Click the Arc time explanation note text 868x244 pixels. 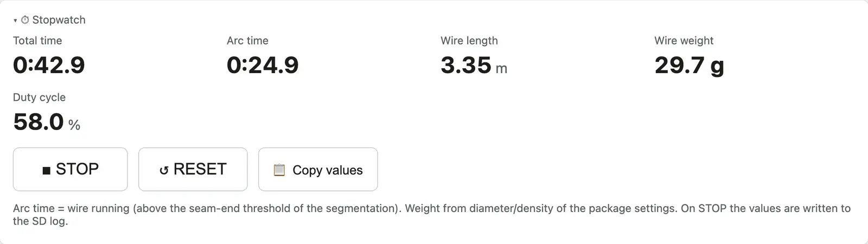[x=432, y=215]
